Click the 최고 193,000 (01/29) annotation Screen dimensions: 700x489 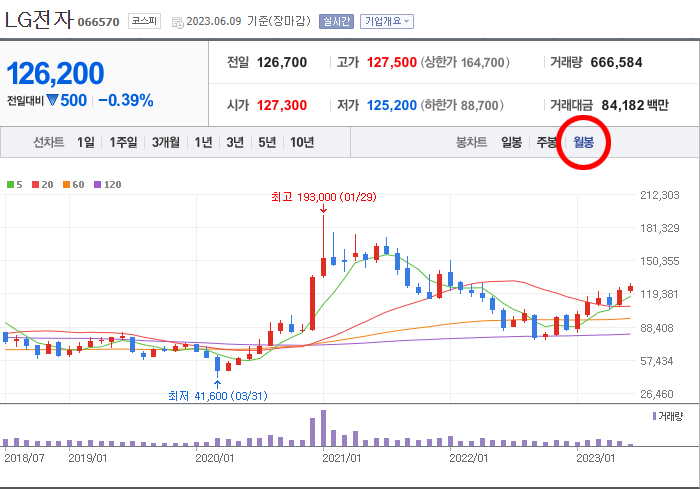tap(324, 197)
